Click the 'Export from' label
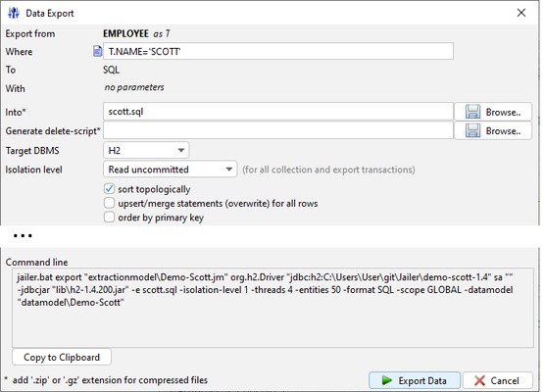 30,33
